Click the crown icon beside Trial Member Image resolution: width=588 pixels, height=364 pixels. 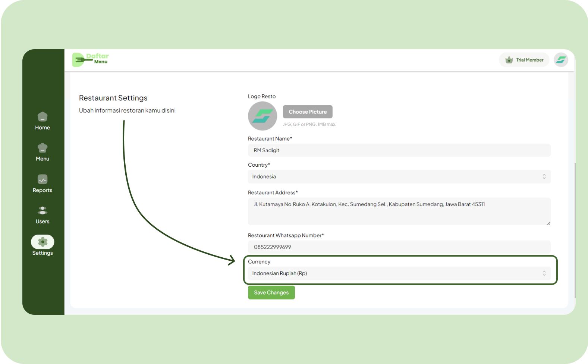(509, 60)
